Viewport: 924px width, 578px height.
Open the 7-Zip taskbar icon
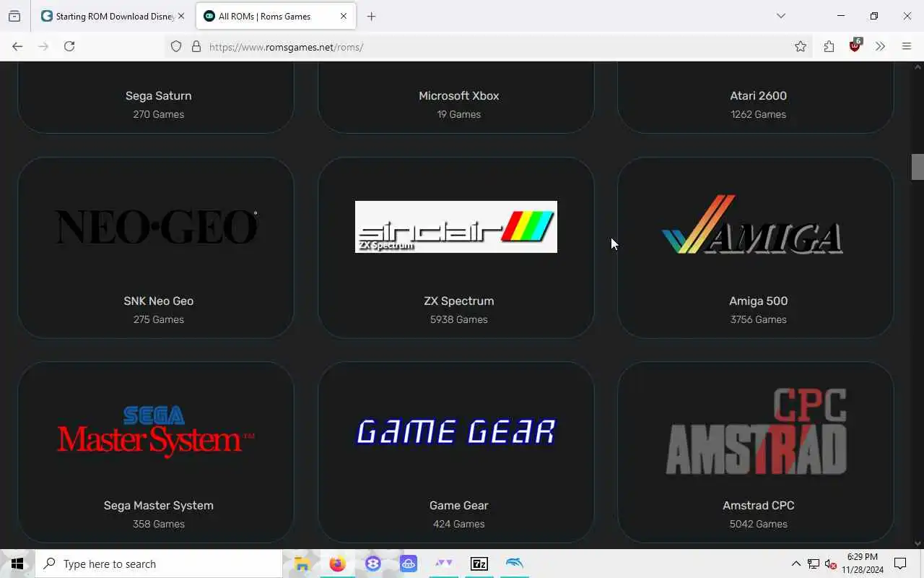479,564
